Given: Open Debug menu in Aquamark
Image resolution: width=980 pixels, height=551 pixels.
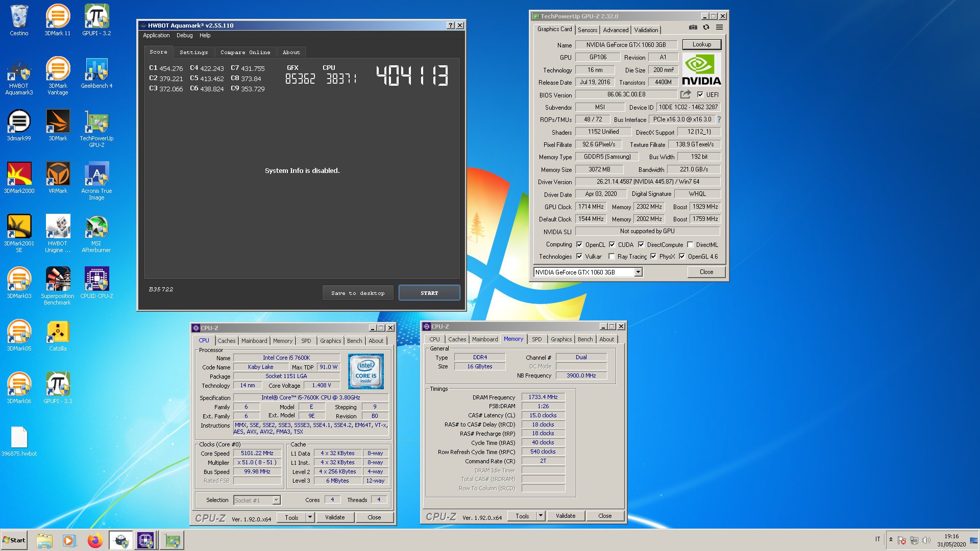Looking at the screenshot, I should click(x=185, y=35).
